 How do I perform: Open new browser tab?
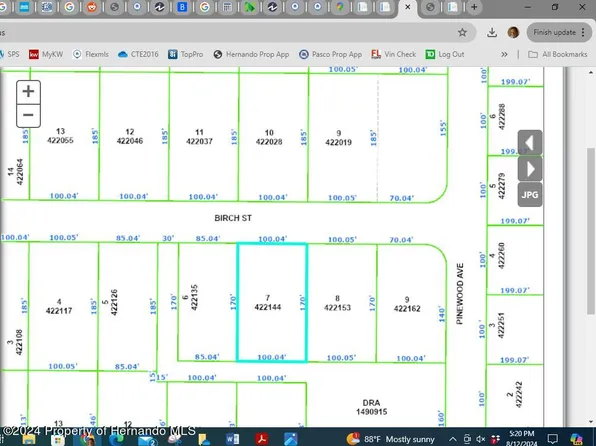474,7
